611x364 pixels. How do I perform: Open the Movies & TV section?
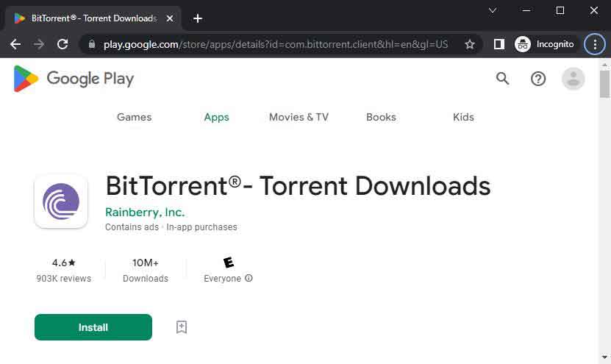tap(299, 117)
